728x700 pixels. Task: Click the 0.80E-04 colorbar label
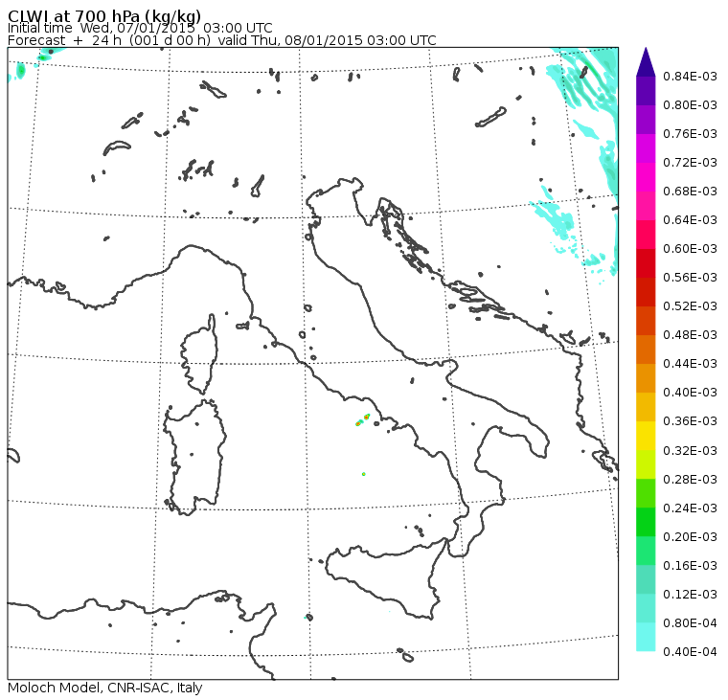pos(690,623)
